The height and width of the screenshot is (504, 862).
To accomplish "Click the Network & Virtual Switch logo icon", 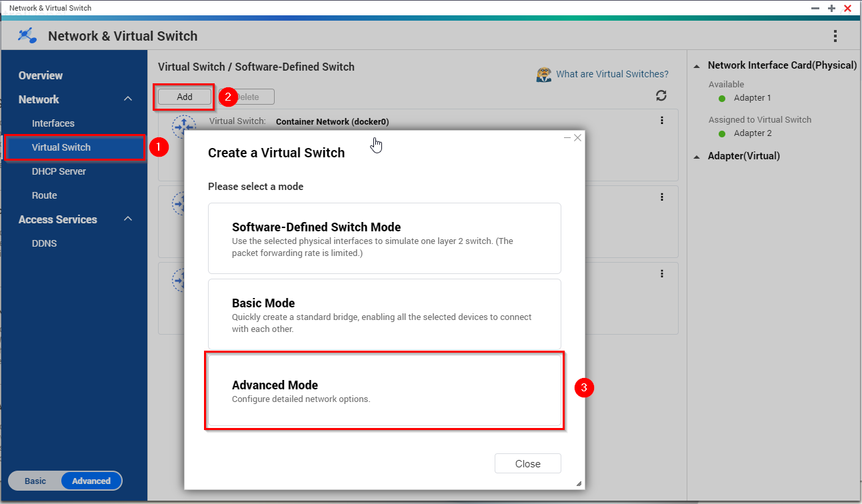I will [28, 36].
